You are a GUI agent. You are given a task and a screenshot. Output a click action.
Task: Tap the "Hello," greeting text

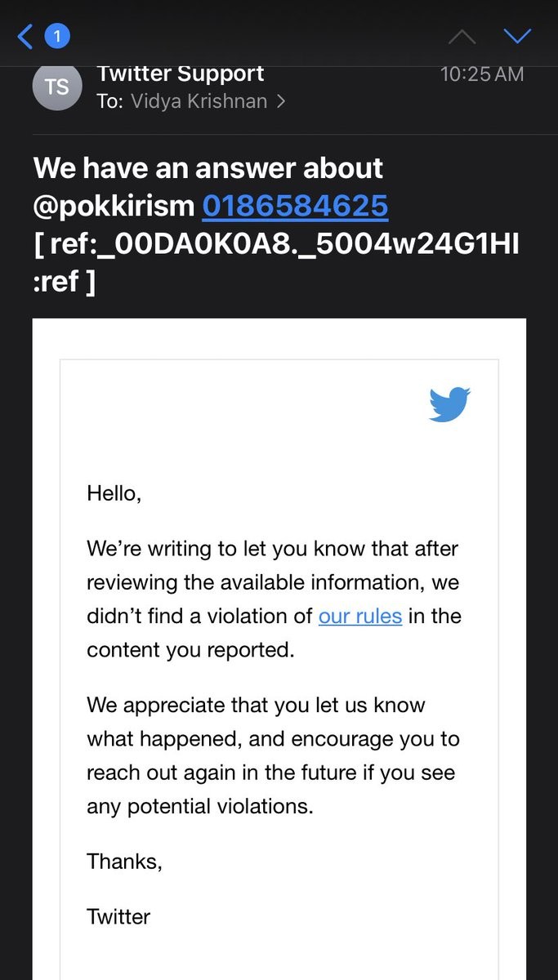click(x=114, y=493)
